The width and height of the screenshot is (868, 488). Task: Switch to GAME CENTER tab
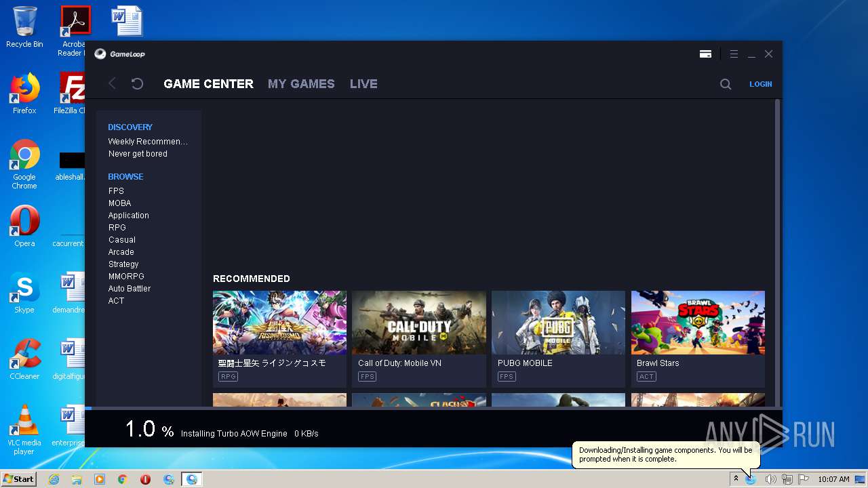coord(208,84)
